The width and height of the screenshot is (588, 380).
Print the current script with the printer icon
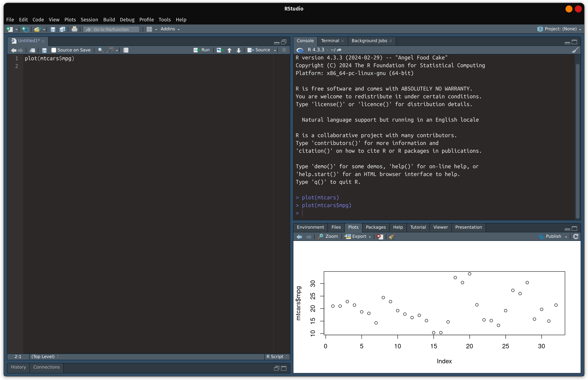pos(75,29)
